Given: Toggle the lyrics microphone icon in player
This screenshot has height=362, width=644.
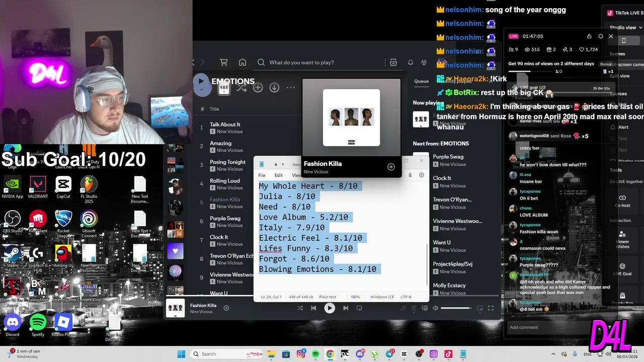Looking at the screenshot, I should (403, 308).
